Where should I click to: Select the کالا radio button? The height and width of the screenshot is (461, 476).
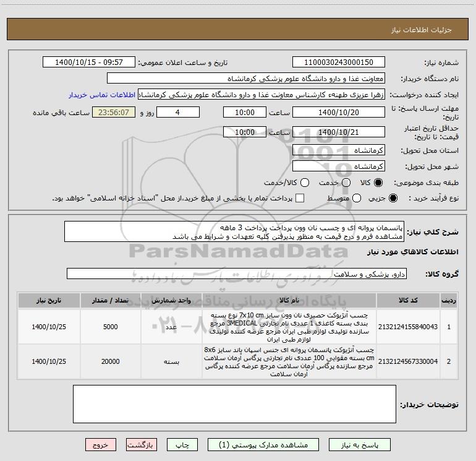tap(378, 183)
